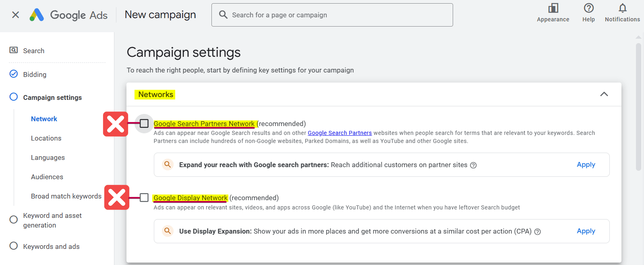Open the Campaign settings step in sidebar

pos(52,97)
